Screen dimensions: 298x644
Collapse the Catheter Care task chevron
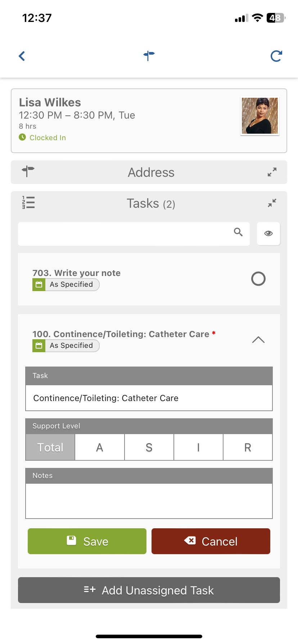pos(258,340)
